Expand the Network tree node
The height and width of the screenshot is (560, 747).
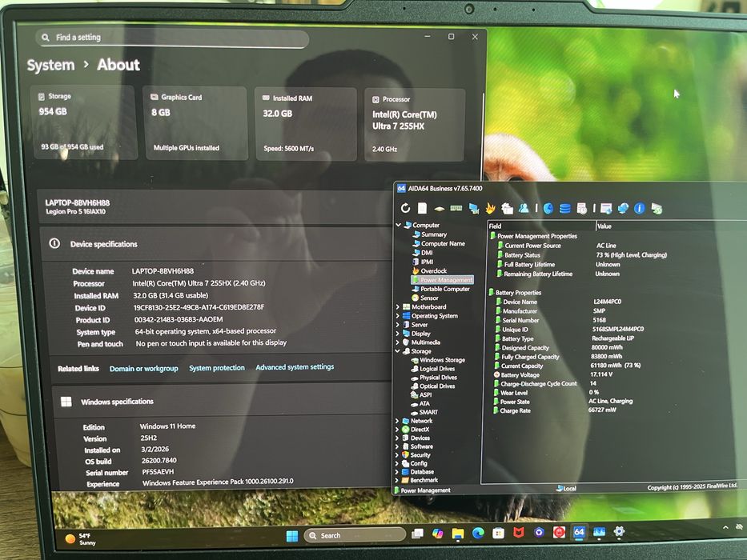pyautogui.click(x=397, y=421)
